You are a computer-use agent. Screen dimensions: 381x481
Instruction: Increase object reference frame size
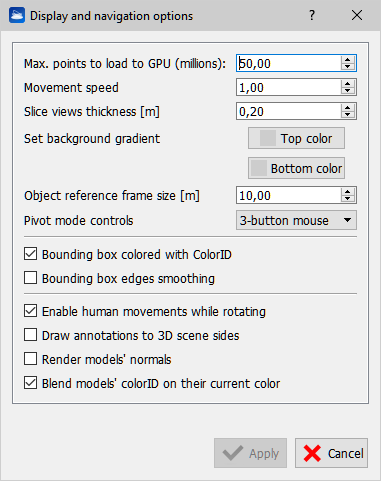click(348, 192)
